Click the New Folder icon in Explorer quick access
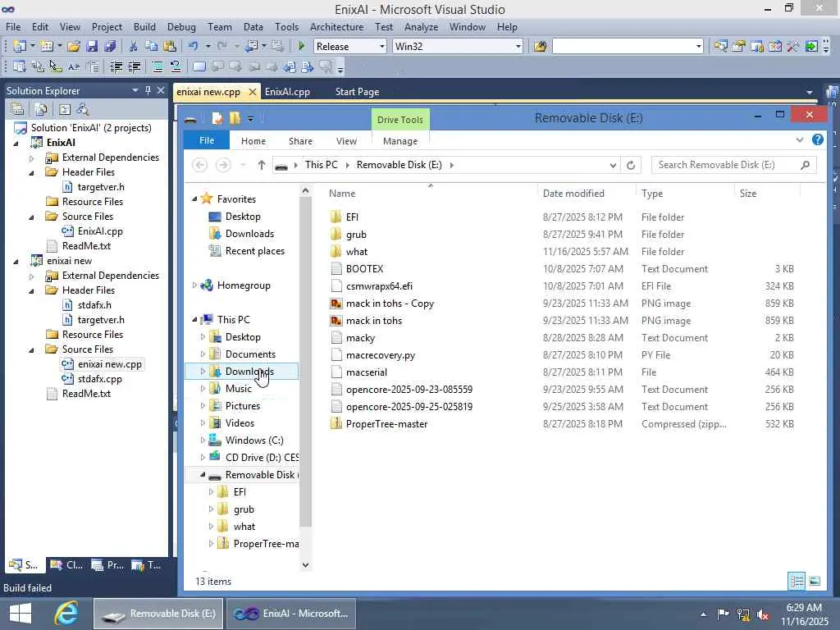Image resolution: width=840 pixels, height=630 pixels. (235, 118)
